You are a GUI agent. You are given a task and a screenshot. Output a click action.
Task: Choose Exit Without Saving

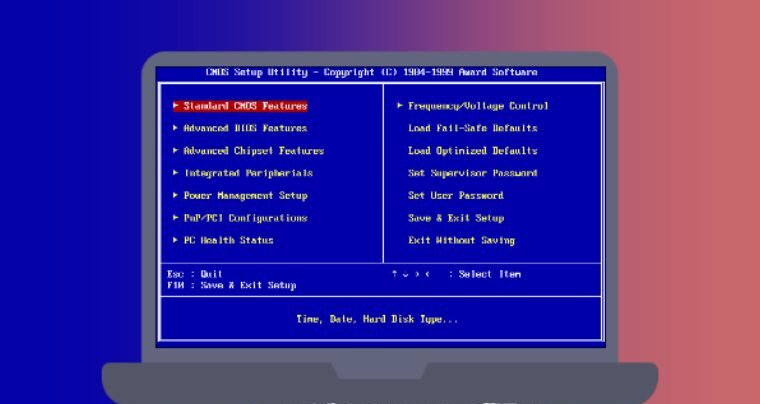[x=461, y=241]
